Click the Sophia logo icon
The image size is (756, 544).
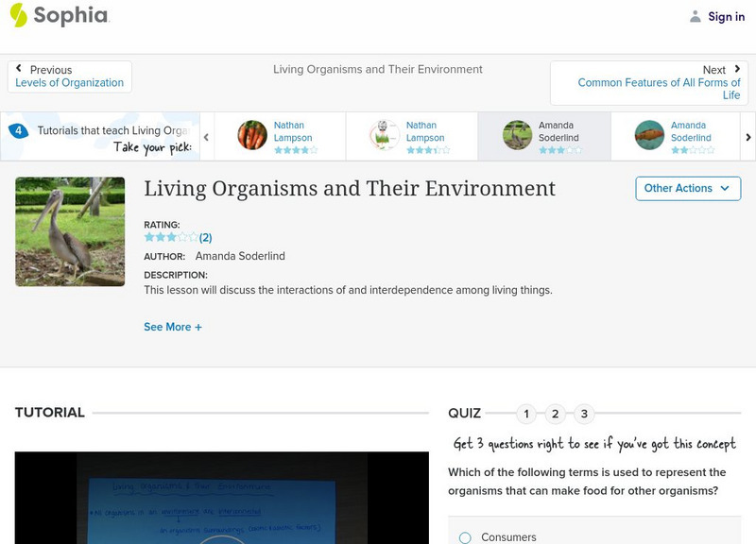(18, 15)
